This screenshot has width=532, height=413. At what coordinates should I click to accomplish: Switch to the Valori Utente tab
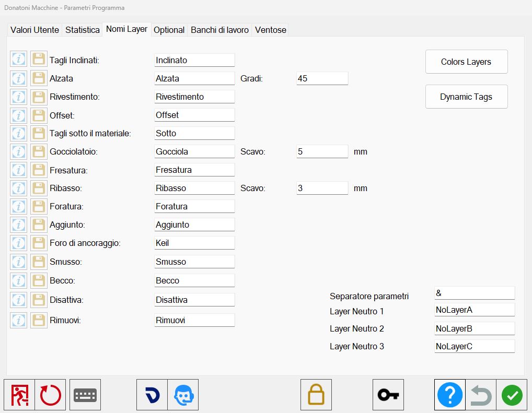point(34,30)
